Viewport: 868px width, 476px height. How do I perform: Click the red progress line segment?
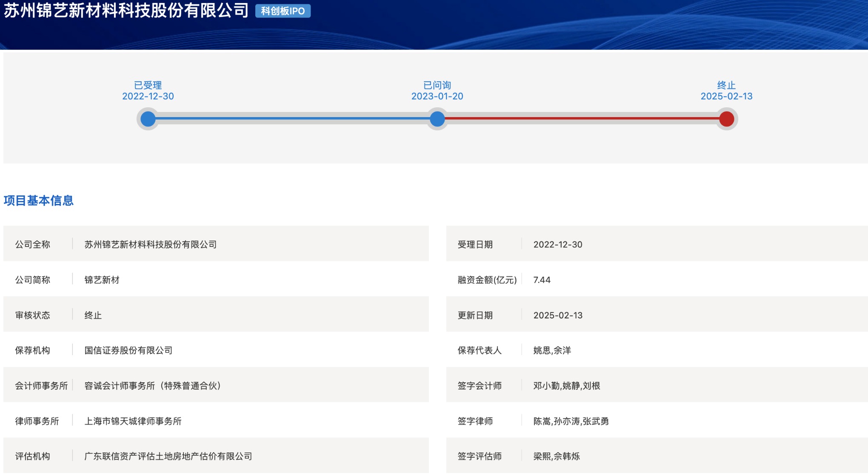point(582,118)
